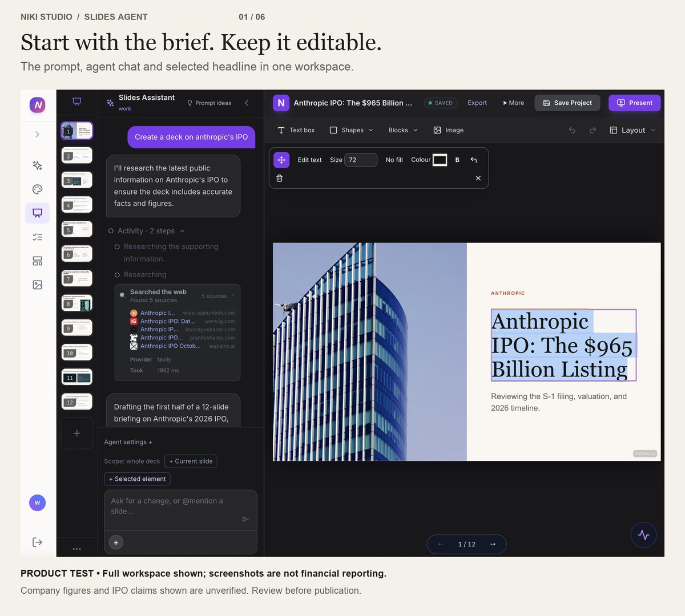This screenshot has width=685, height=616.
Task: Click Edit text in the floating toolbar
Action: pos(309,160)
